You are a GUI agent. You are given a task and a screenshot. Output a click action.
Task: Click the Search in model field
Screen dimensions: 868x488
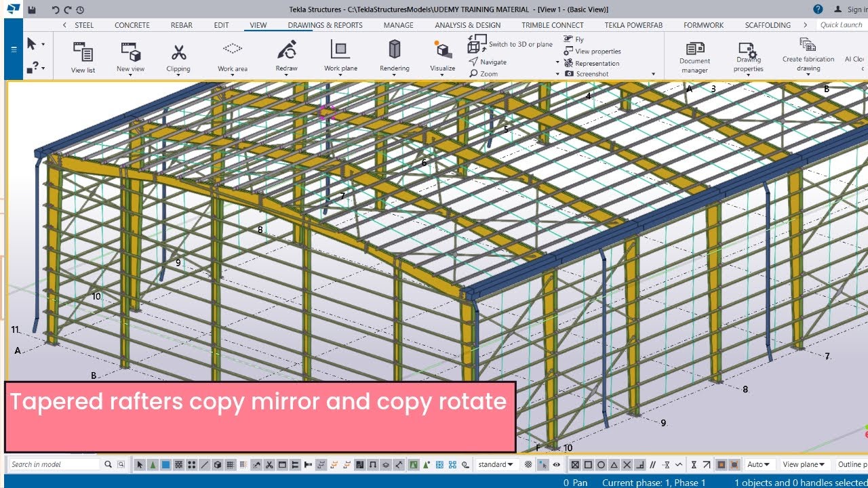pos(54,464)
